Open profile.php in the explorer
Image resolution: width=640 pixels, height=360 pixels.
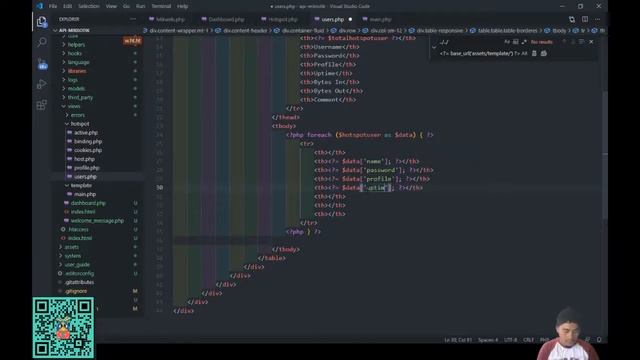click(x=87, y=168)
